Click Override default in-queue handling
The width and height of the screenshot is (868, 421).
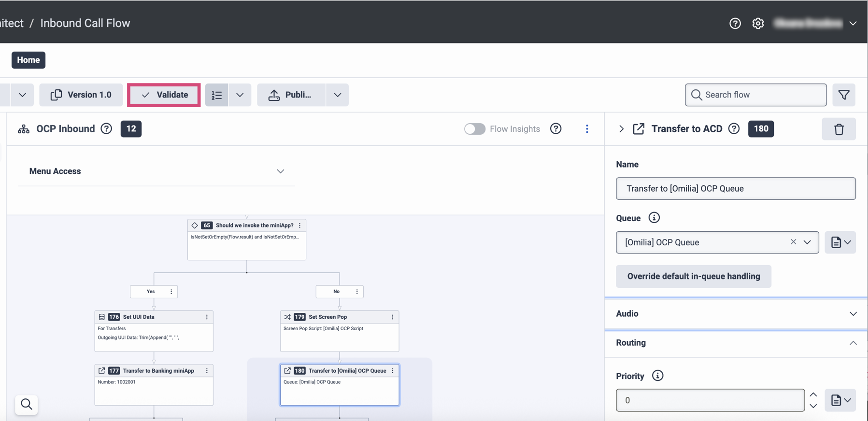[x=693, y=276]
